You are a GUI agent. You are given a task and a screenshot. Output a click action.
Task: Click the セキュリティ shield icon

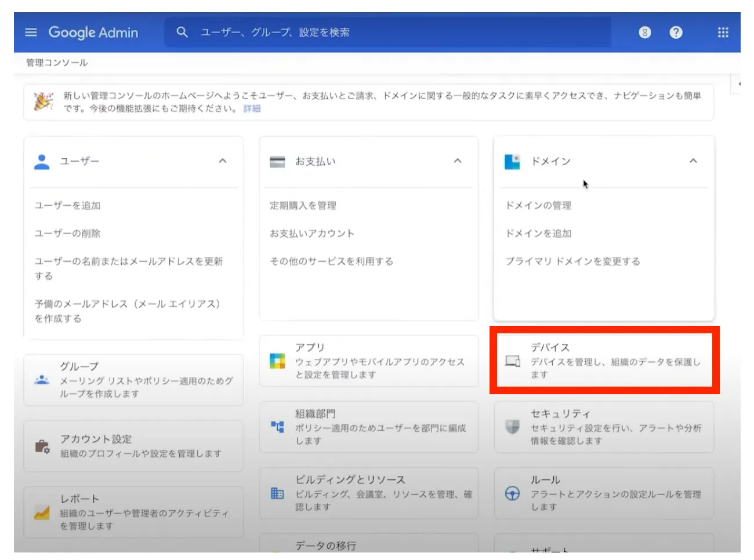(x=512, y=427)
